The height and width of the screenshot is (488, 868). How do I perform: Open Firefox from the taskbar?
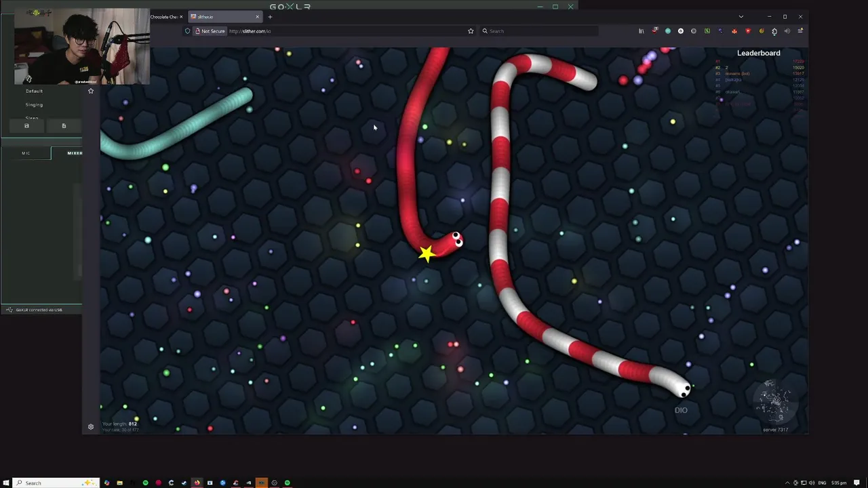click(x=197, y=483)
